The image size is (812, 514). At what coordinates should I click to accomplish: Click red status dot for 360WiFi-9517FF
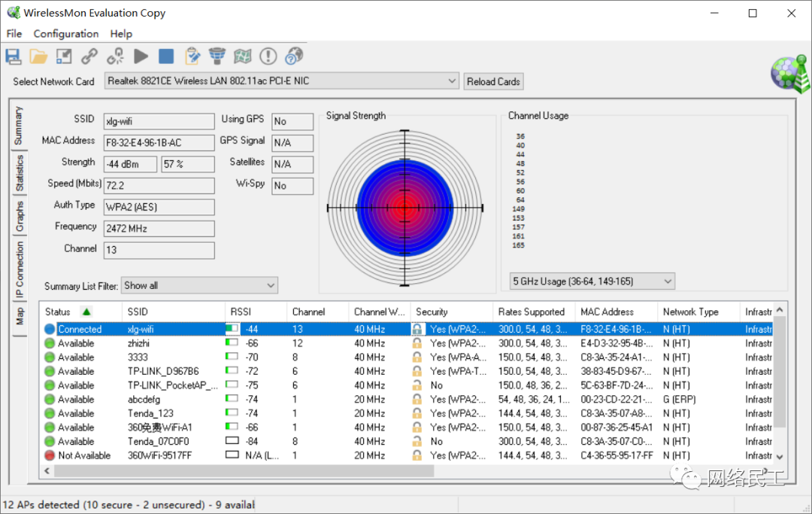point(50,455)
